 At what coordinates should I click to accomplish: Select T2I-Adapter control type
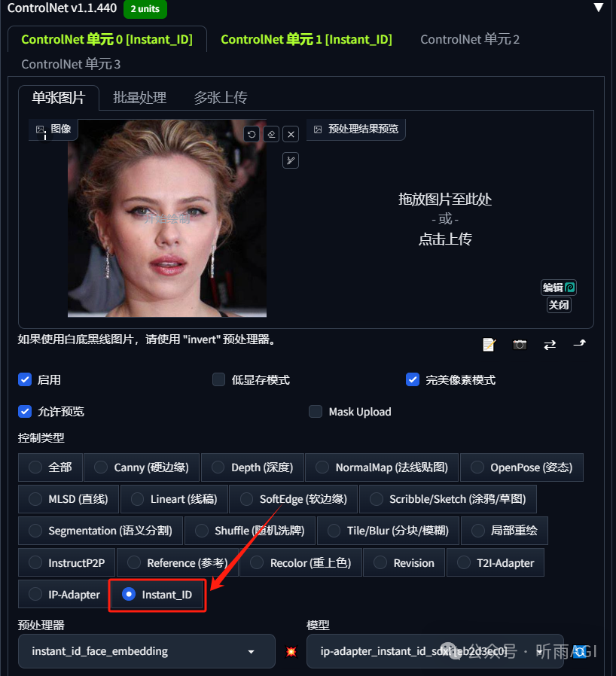coord(496,562)
